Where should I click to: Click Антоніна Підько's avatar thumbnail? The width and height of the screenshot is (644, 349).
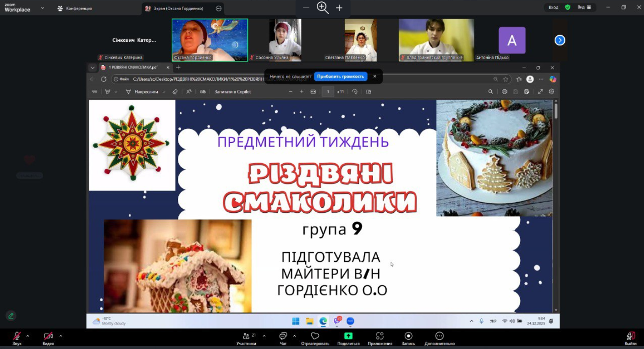pyautogui.click(x=512, y=40)
